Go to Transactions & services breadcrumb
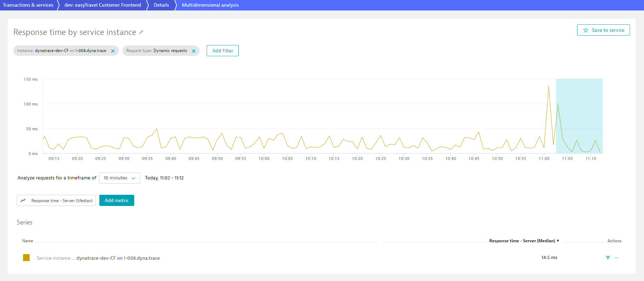Screen dimensions: 644x281 click(x=28, y=5)
